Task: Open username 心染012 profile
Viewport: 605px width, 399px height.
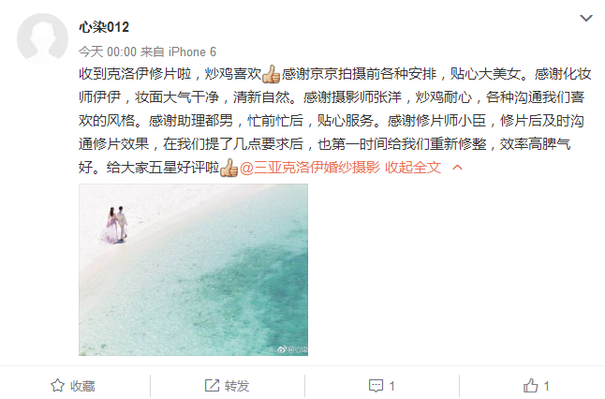Action: coord(104,27)
